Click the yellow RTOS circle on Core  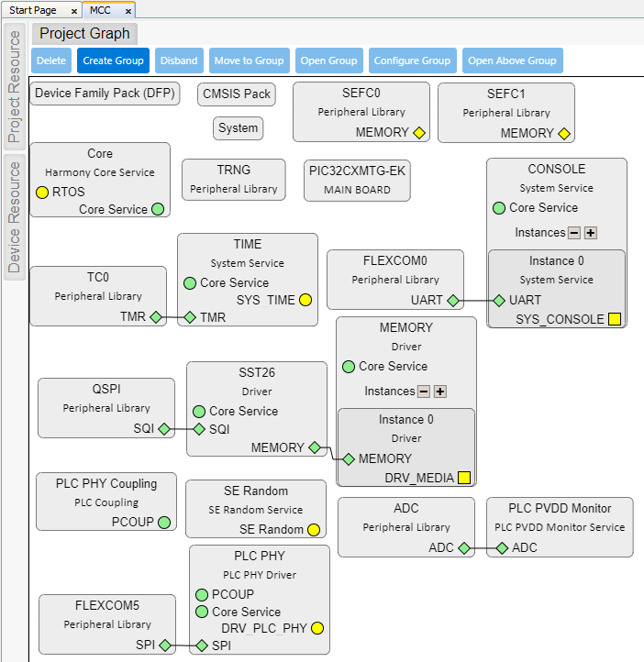coord(42,193)
